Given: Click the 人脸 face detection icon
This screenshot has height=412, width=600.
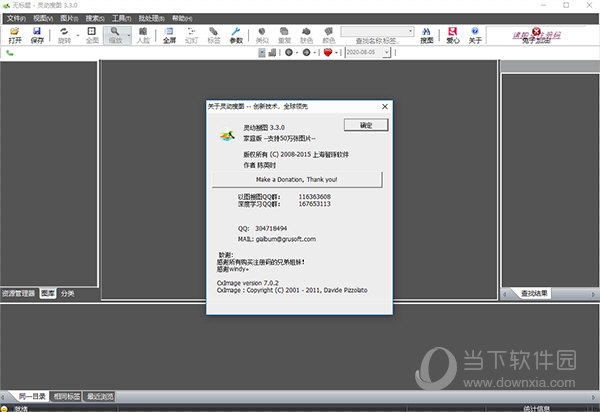Looking at the screenshot, I should [143, 35].
